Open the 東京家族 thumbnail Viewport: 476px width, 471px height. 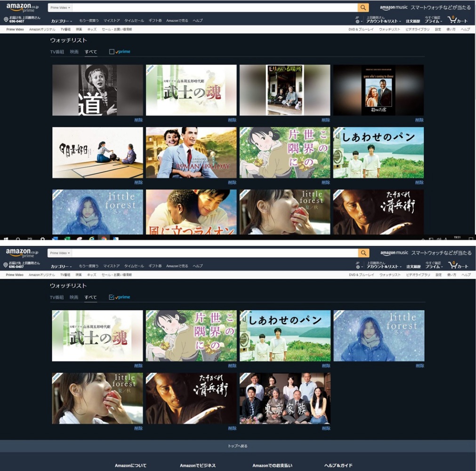click(x=285, y=398)
